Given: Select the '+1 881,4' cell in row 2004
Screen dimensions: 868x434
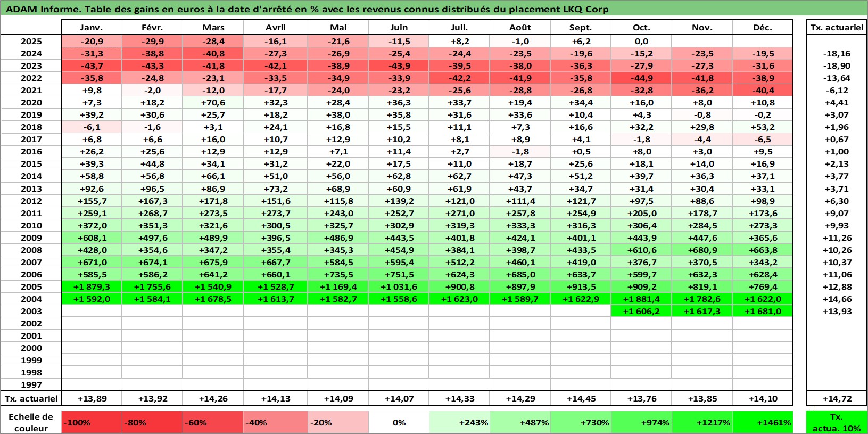Looking at the screenshot, I should point(641,299).
